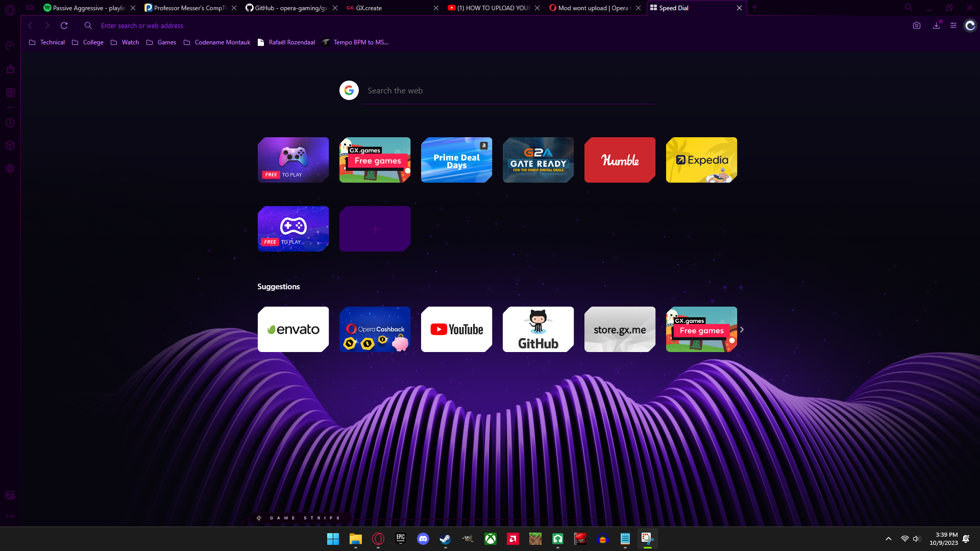Add a new Speed Dial tile
Screen dimensions: 980x551
pyautogui.click(x=375, y=229)
